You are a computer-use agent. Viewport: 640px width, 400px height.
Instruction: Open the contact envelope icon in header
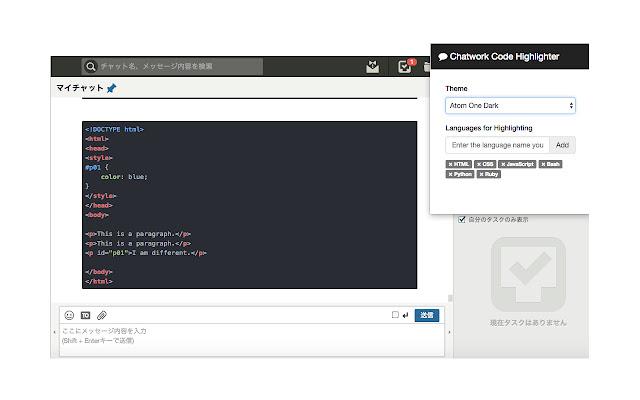(372, 66)
